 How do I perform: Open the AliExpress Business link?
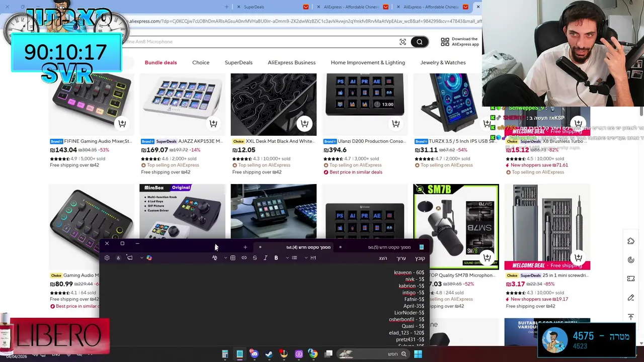pos(291,62)
